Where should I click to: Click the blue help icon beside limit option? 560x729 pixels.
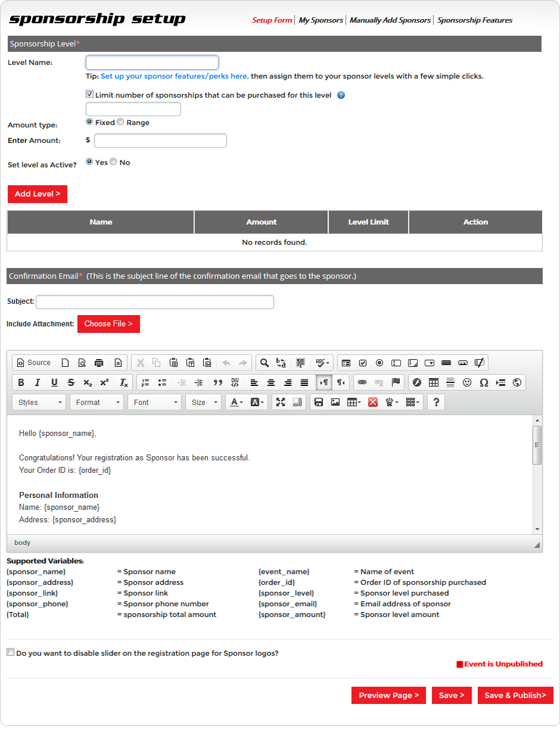coord(341,95)
